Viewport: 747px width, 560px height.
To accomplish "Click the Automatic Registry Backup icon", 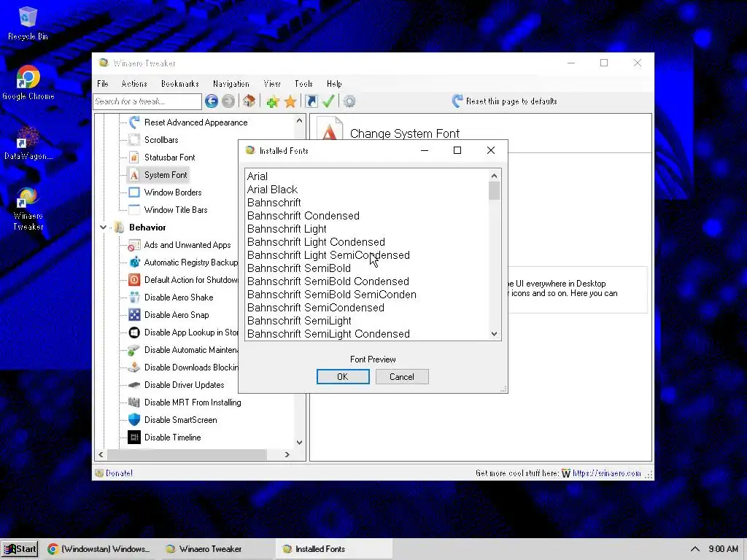I will point(134,262).
